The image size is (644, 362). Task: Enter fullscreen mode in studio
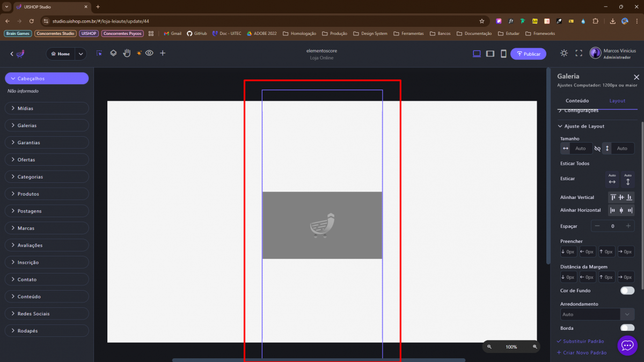(579, 53)
